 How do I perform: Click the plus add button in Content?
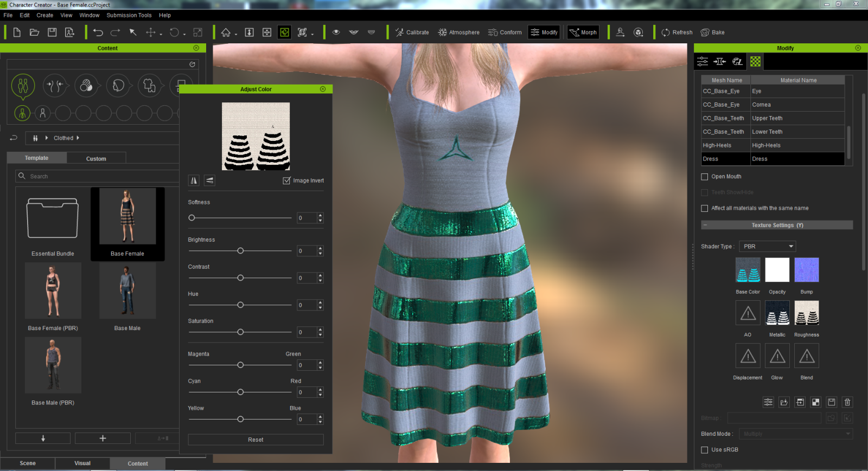click(103, 438)
